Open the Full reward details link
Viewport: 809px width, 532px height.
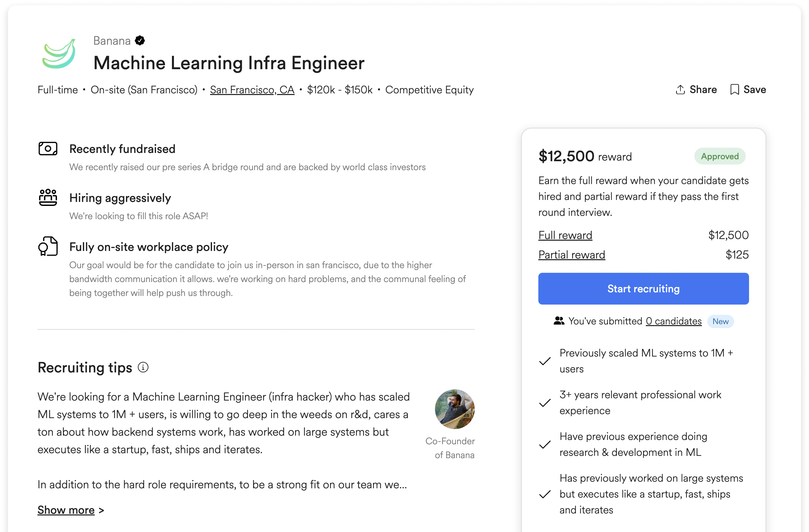coord(565,235)
